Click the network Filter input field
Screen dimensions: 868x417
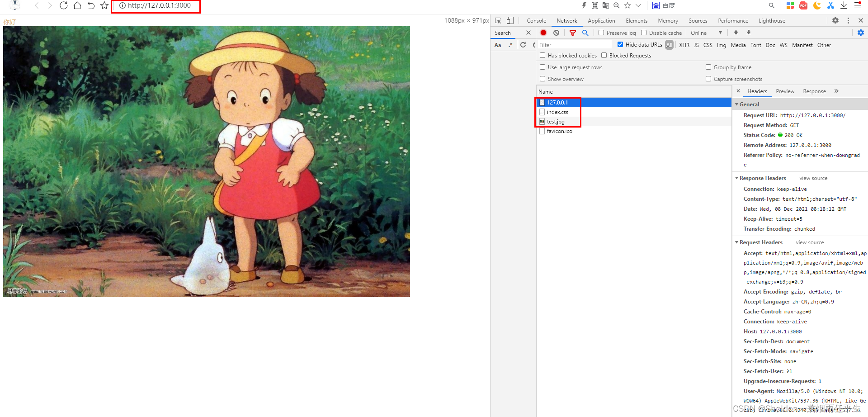coord(574,45)
